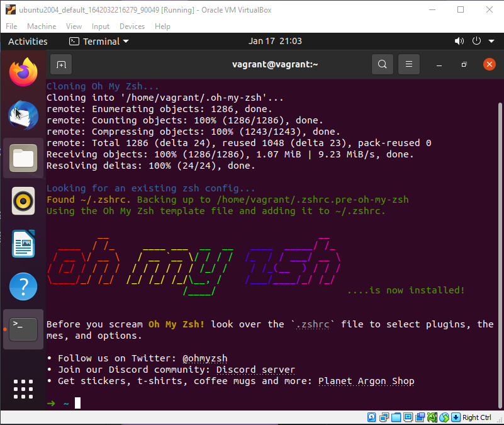Image resolution: width=504 pixels, height=425 pixels.
Task: Open the Machine menu in VirtualBox
Action: [42, 26]
